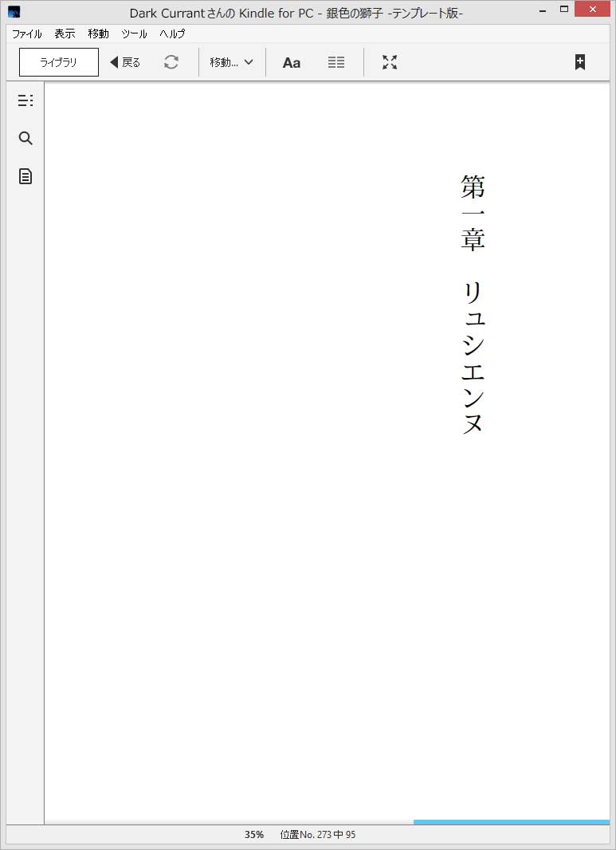Toggle bookmark on this page
This screenshot has width=616, height=850.
click(x=579, y=62)
